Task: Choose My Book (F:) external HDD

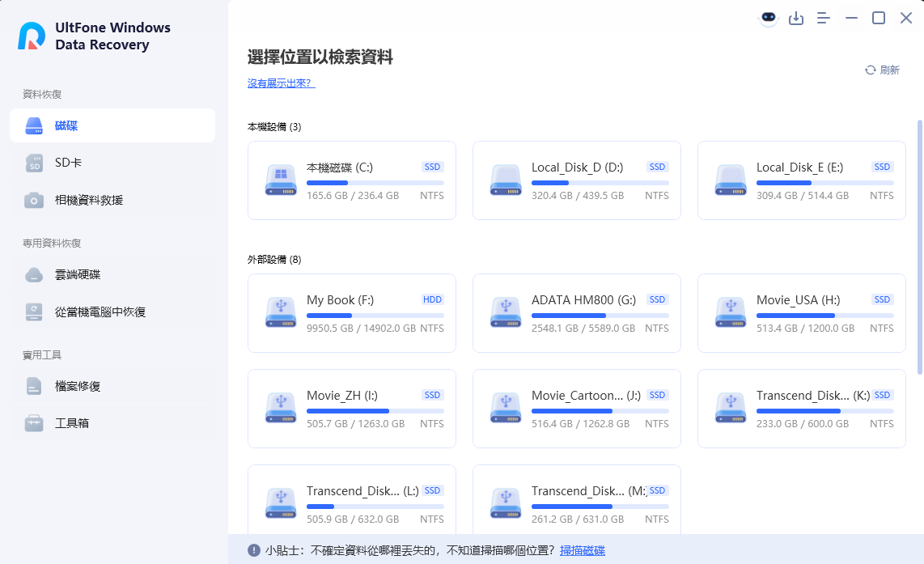Action: 352,313
